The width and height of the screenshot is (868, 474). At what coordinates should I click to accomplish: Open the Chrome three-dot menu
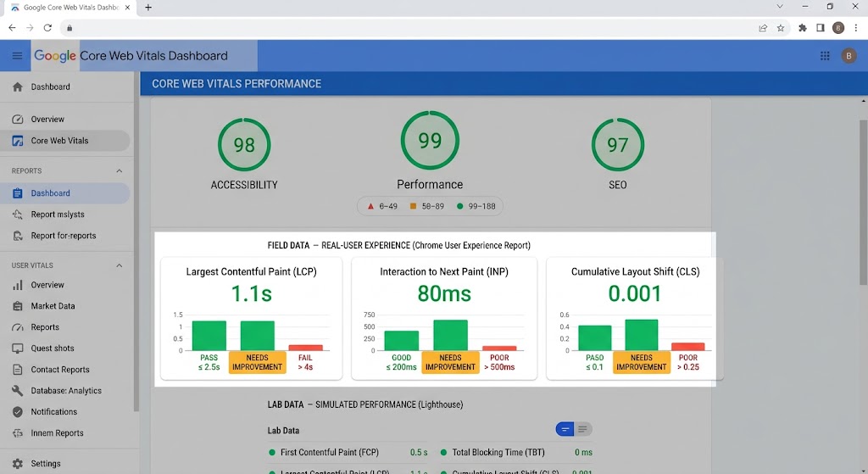[856, 28]
